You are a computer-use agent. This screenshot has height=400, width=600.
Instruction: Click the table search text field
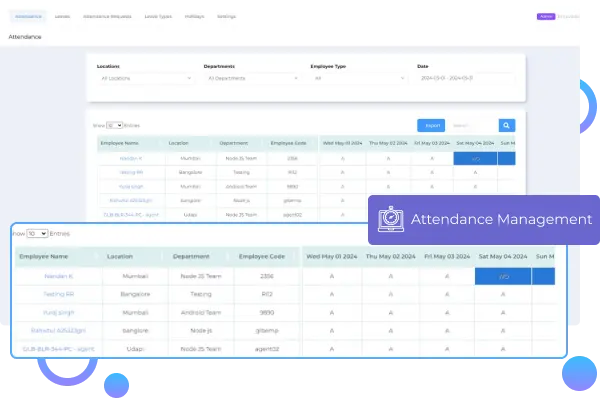pyautogui.click(x=471, y=125)
